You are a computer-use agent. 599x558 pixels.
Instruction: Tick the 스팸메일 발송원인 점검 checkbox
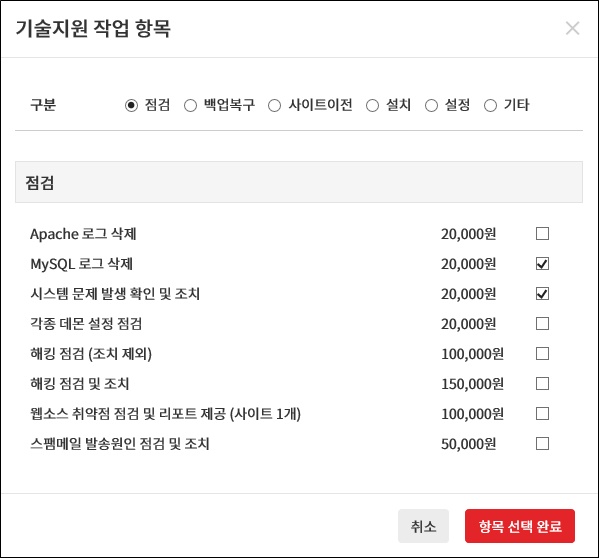pyautogui.click(x=542, y=444)
